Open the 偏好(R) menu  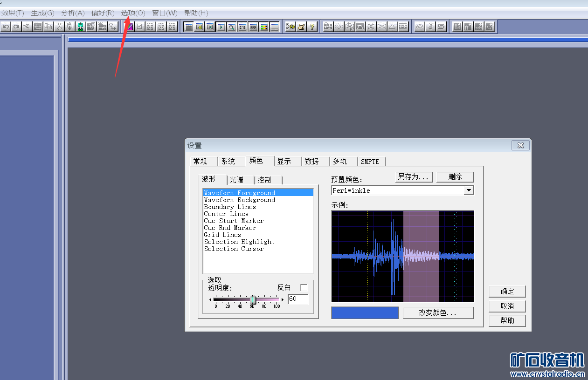(103, 13)
